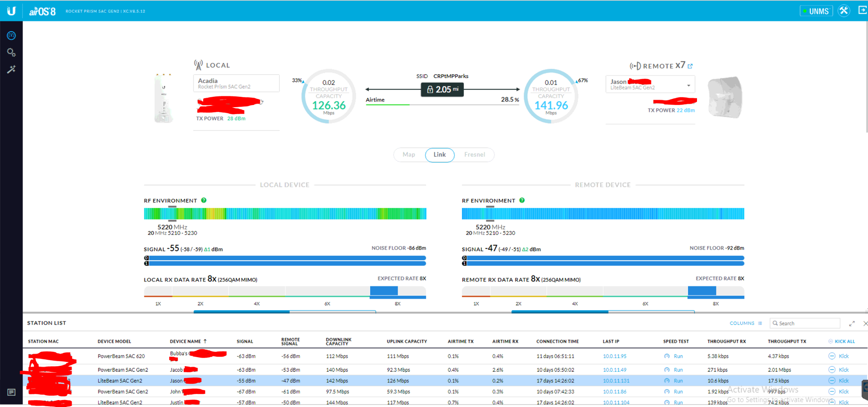This screenshot has width=868, height=407.
Task: Toggle the UNMS connection status button
Action: coord(816,11)
